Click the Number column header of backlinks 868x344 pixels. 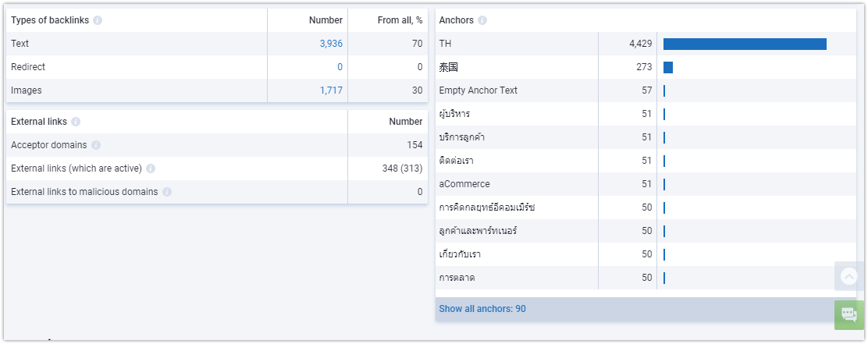[325, 20]
